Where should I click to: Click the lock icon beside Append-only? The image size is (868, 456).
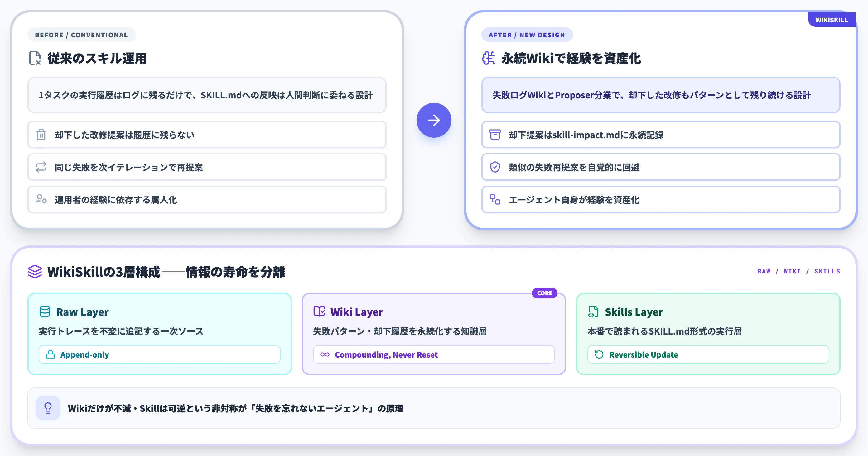pos(51,354)
